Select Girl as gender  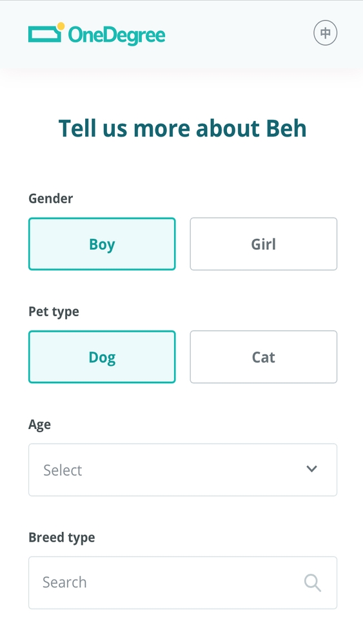pos(264,244)
